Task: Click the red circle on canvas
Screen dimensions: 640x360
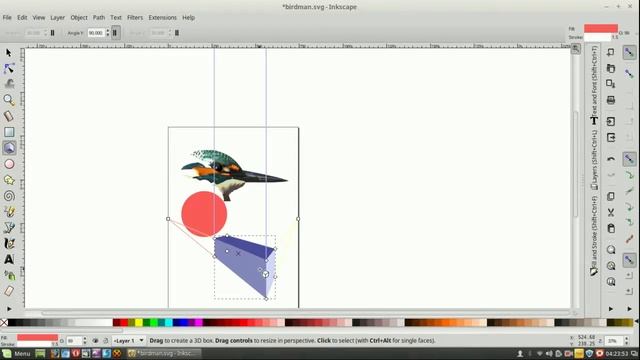Action: (204, 214)
